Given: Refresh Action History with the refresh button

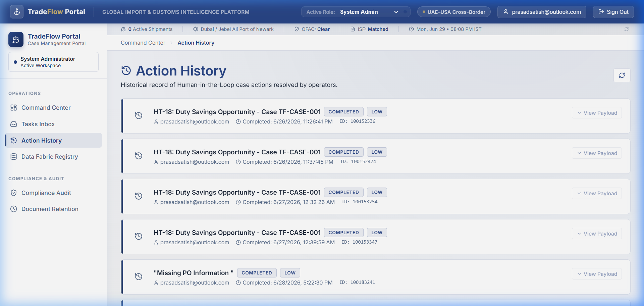Looking at the screenshot, I should coord(622,75).
